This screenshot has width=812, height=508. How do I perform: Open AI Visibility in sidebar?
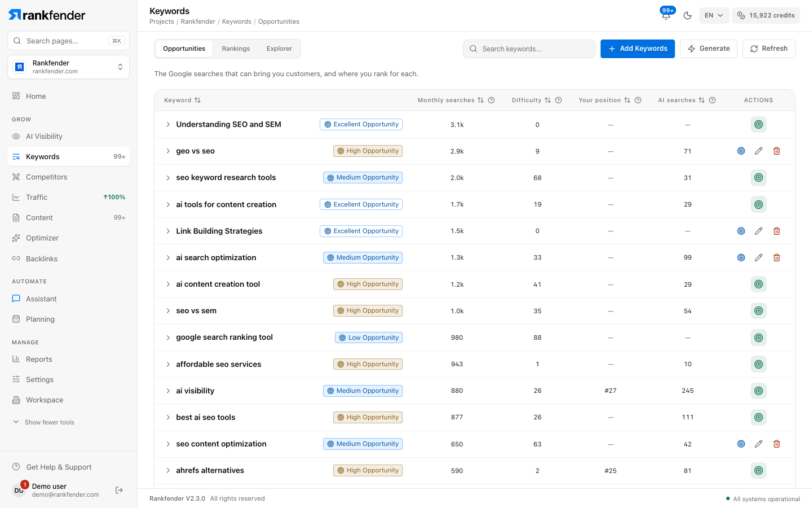tap(68, 136)
